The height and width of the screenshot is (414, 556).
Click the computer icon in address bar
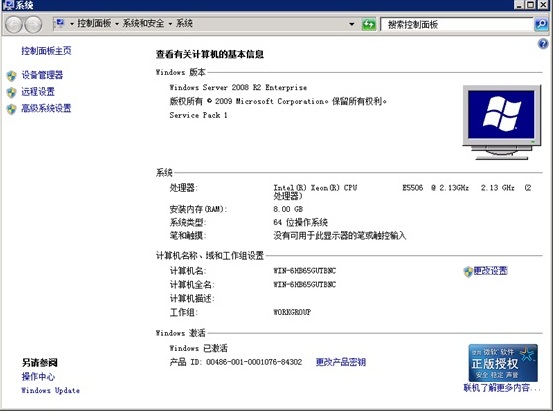(x=60, y=23)
